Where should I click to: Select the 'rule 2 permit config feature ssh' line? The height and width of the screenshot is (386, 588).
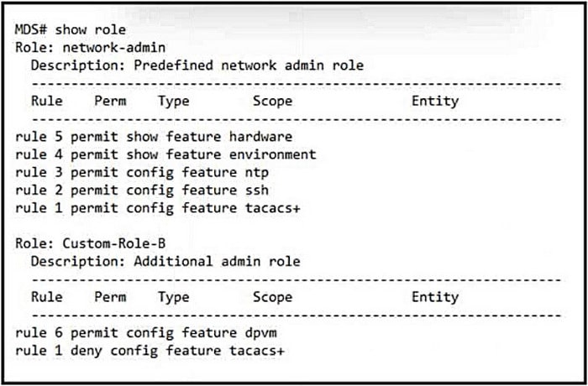142,190
